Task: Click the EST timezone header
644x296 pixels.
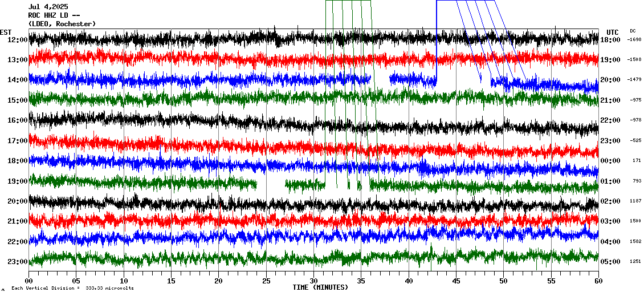Action: [6, 32]
